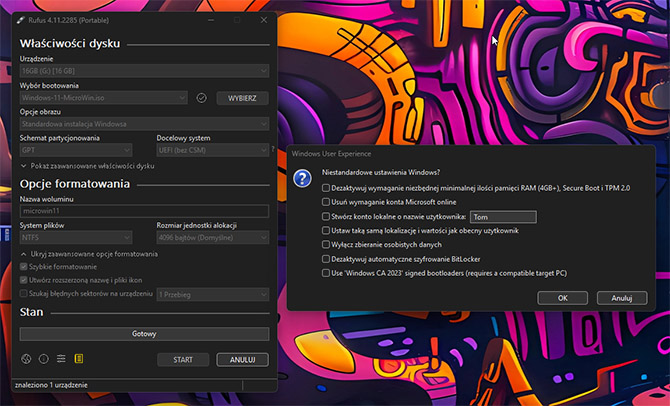The width and height of the screenshot is (670, 406).
Task: Check 'Wyłącz zbieranie osobistych danych' option
Action: [x=325, y=244]
